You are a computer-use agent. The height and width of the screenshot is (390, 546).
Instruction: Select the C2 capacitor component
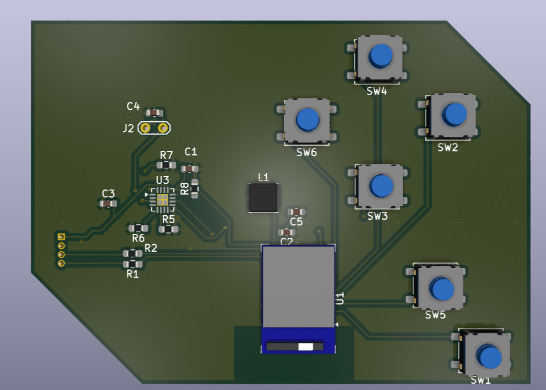coord(286,232)
